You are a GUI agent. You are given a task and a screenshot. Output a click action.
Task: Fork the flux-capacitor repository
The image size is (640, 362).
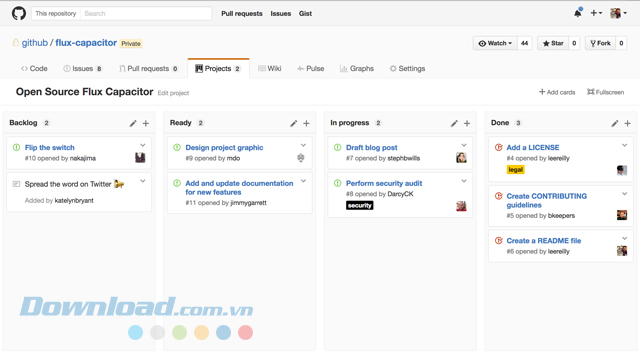click(x=600, y=43)
